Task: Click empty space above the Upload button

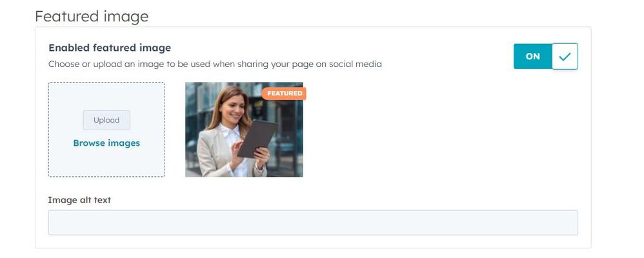Action: 106,97
